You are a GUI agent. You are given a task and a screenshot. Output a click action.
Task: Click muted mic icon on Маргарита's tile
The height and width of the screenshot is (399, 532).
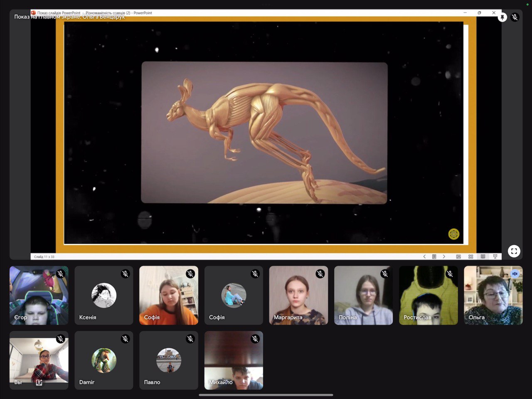(320, 273)
